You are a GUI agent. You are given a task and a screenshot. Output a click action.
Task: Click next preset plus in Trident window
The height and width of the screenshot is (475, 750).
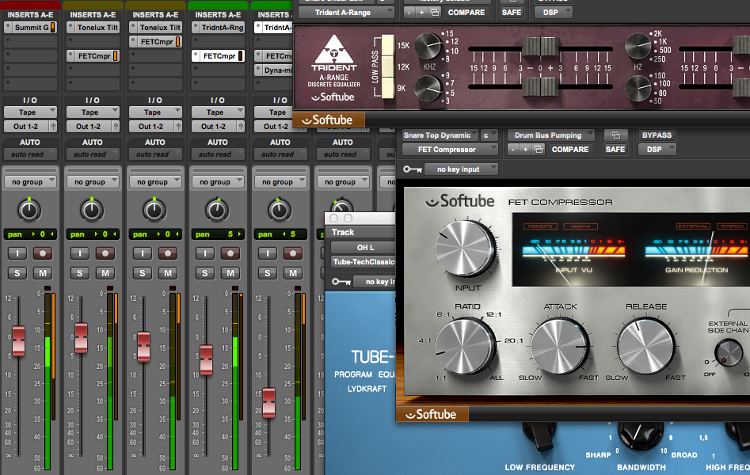421,12
